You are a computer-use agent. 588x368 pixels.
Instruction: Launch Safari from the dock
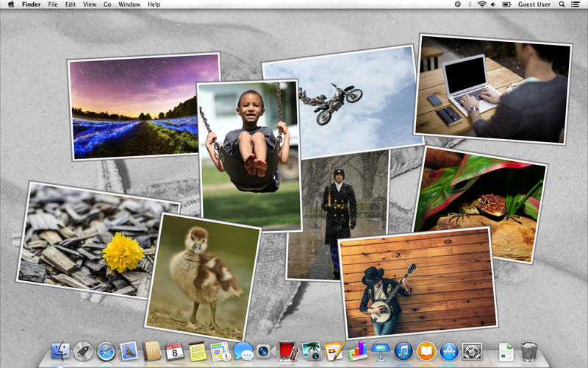click(x=106, y=352)
